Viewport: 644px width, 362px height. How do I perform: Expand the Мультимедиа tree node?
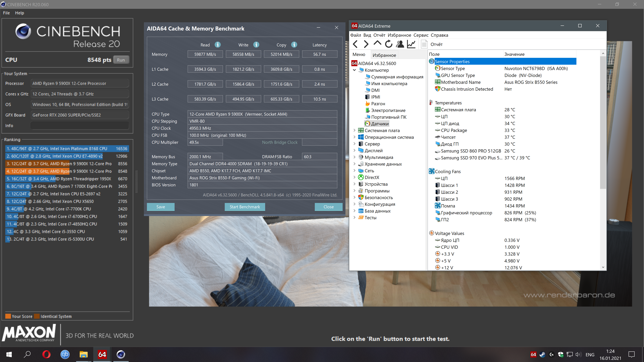354,157
